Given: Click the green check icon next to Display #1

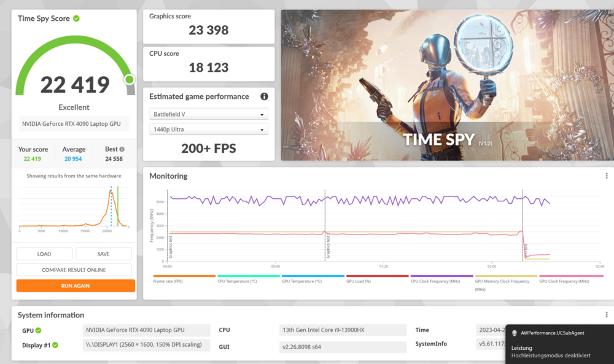Looking at the screenshot, I should point(55,345).
